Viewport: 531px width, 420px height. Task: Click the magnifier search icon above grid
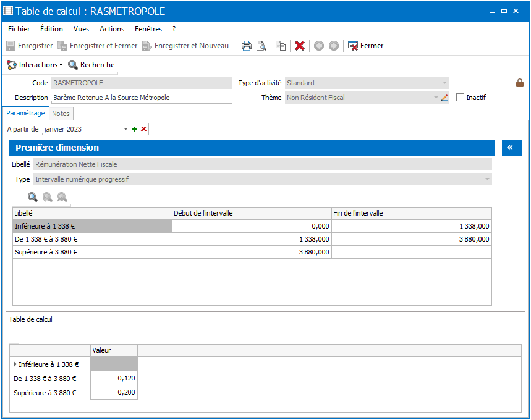(33, 196)
